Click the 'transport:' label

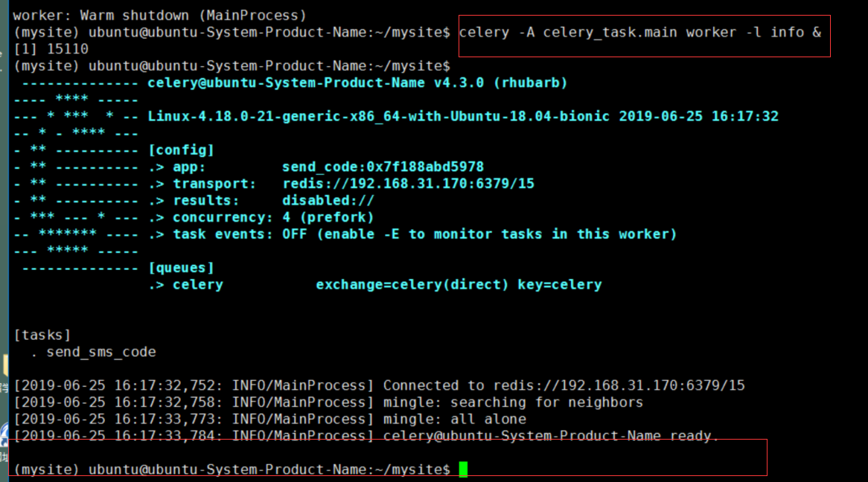215,184
